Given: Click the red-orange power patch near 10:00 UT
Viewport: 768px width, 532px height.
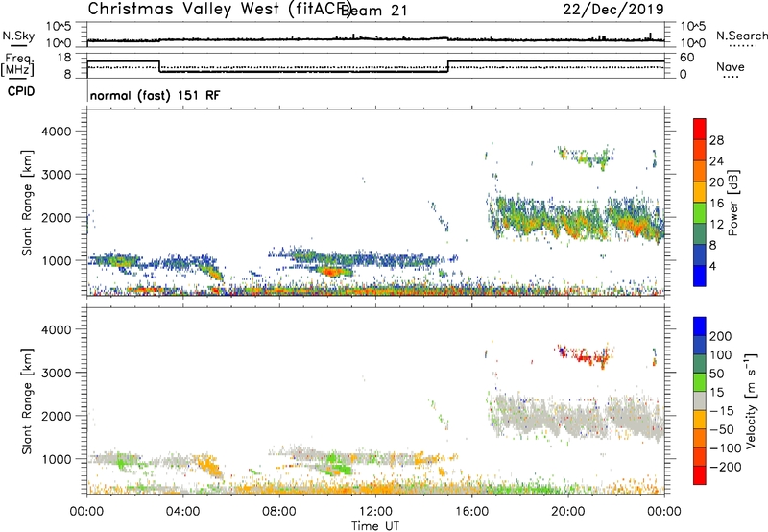Looking at the screenshot, I should [x=333, y=271].
